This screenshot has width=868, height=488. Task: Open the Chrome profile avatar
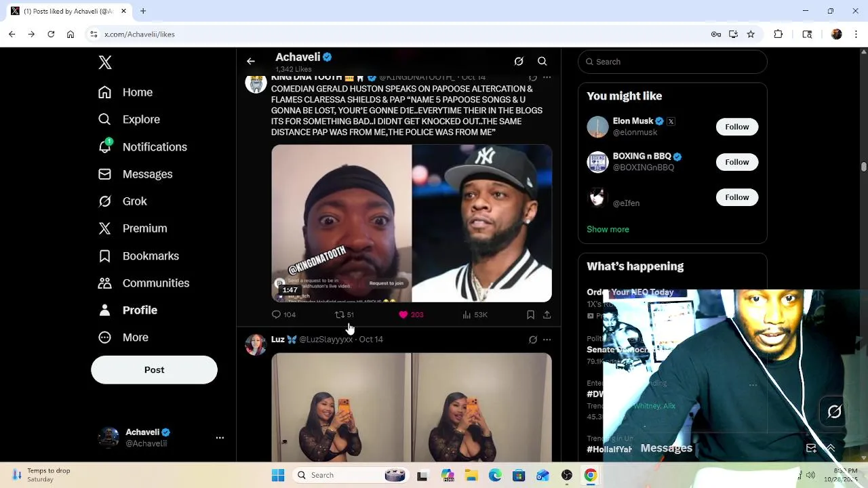pos(837,34)
